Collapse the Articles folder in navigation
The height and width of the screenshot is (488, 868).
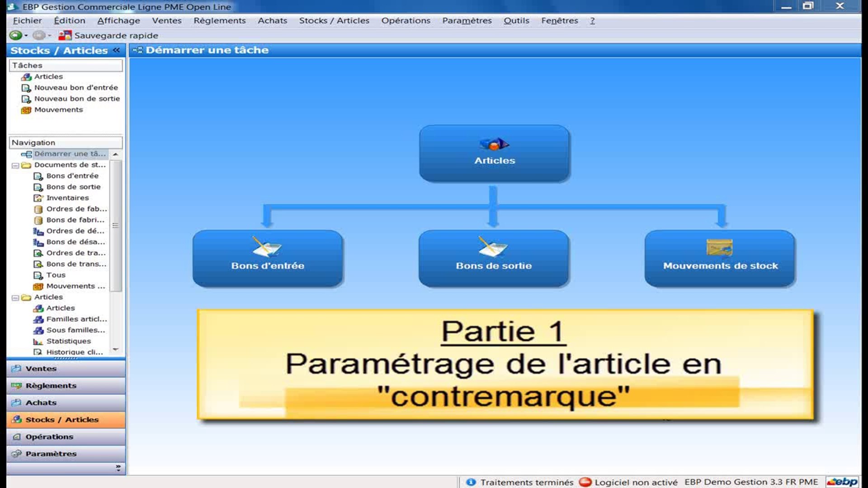tap(15, 297)
